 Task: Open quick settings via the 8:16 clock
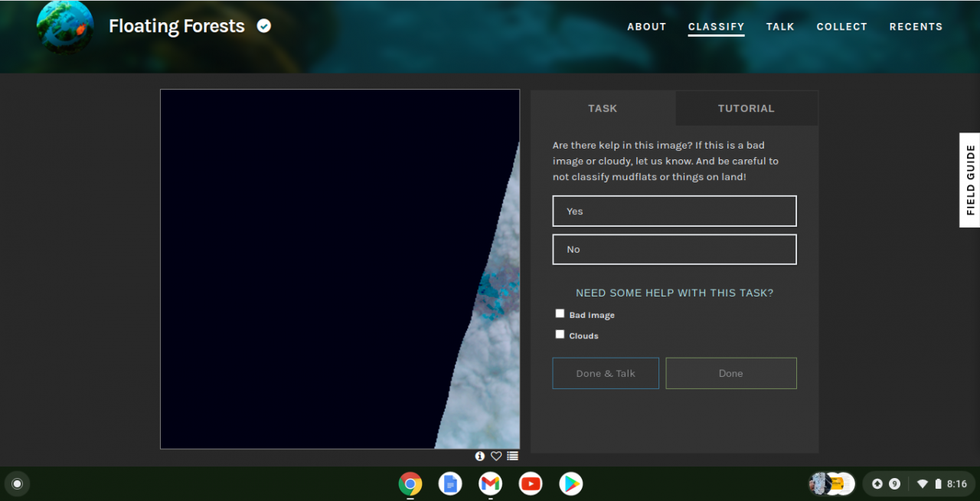click(x=957, y=483)
